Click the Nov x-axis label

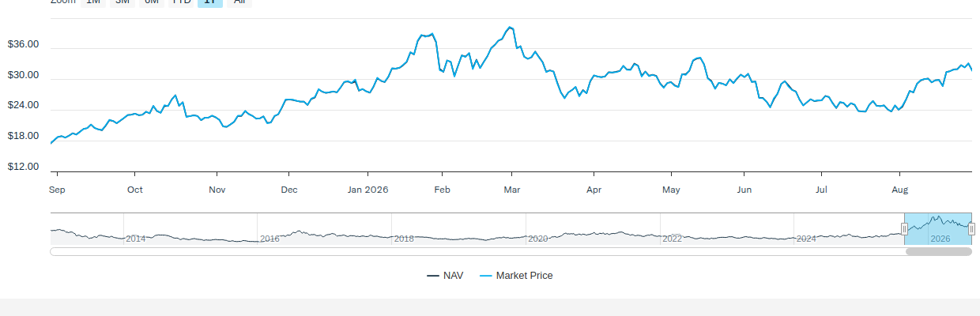[x=217, y=190]
